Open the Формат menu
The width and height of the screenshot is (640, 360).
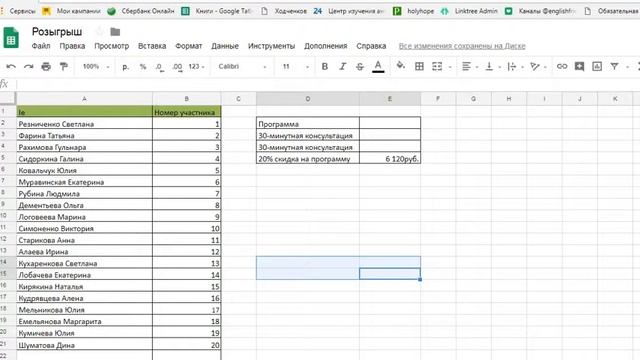click(189, 46)
